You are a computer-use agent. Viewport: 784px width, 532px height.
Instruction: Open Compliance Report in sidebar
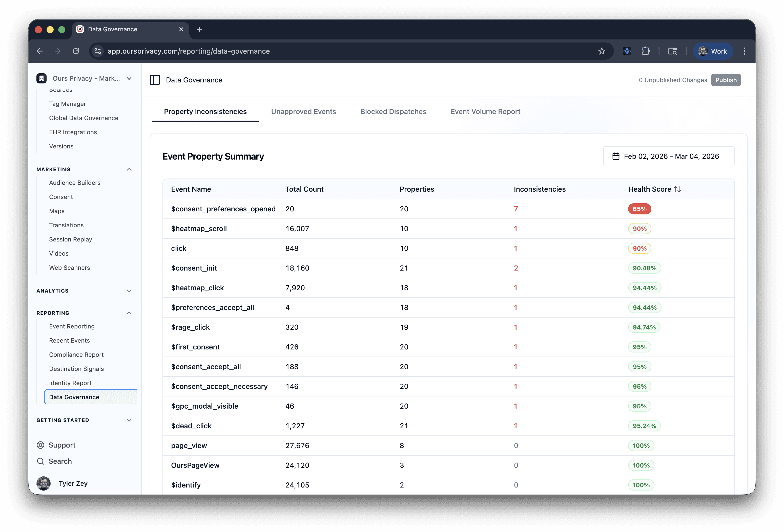(76, 355)
